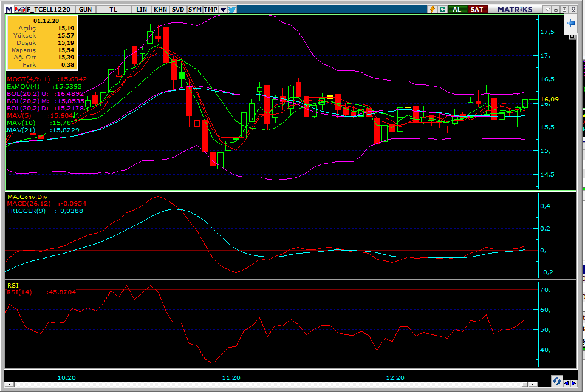This screenshot has width=585, height=392.
Task: Click the 01.12.20 date in info box
Action: (46, 21)
